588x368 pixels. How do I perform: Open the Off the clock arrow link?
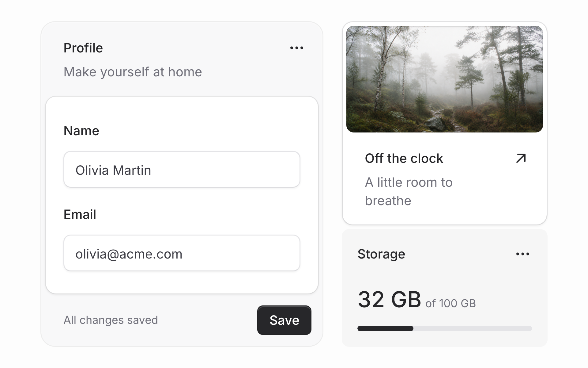tap(521, 158)
